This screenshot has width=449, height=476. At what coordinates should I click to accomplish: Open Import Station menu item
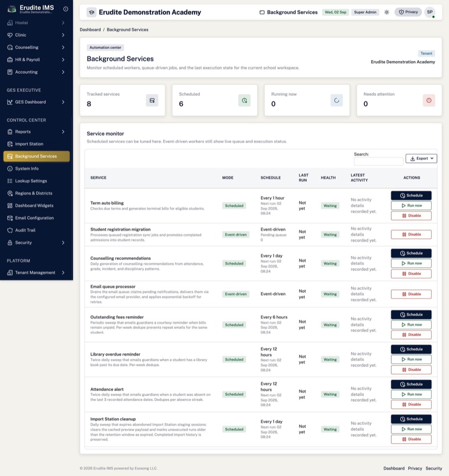[x=36, y=144]
